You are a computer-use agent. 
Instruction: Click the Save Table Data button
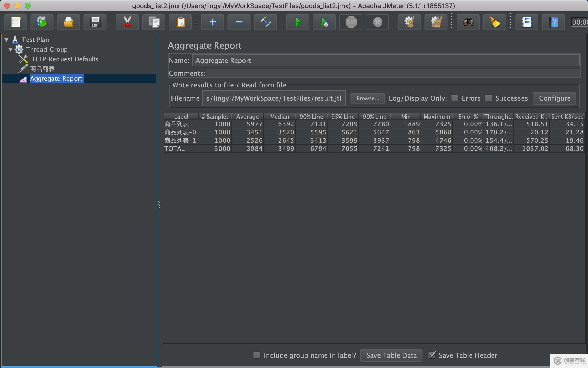click(391, 355)
